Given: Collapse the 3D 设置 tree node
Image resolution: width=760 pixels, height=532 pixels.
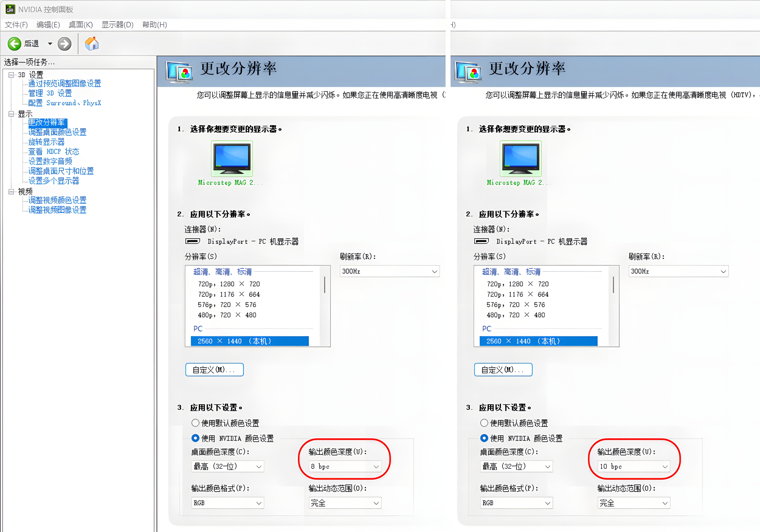Looking at the screenshot, I should [x=11, y=75].
